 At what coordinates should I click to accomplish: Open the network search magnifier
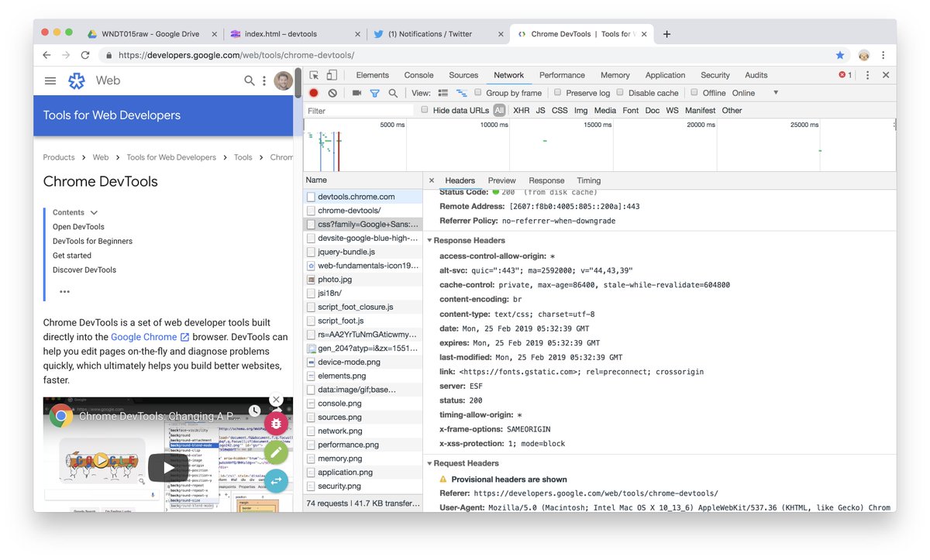coord(393,93)
